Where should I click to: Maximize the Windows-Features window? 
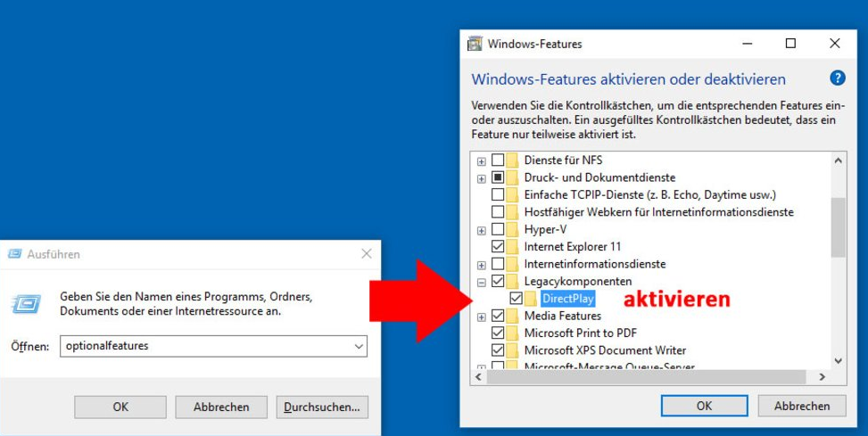[x=790, y=44]
